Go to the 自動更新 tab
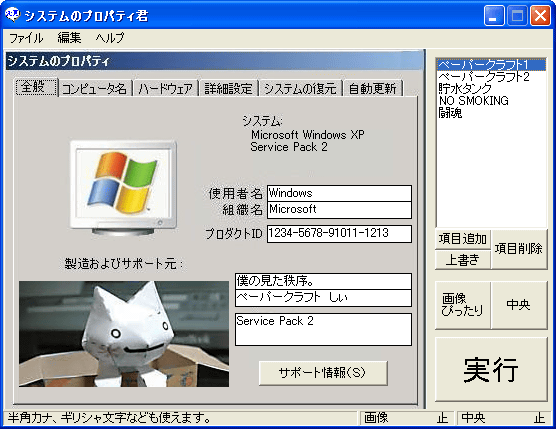The width and height of the screenshot is (556, 429). [x=372, y=88]
